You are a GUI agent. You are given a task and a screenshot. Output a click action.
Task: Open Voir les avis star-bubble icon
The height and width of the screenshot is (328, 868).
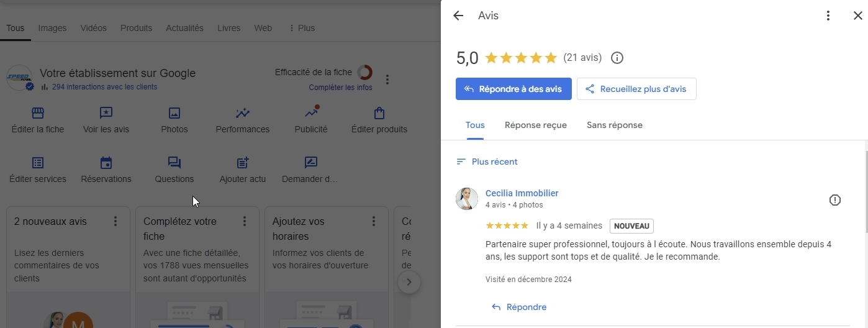106,113
